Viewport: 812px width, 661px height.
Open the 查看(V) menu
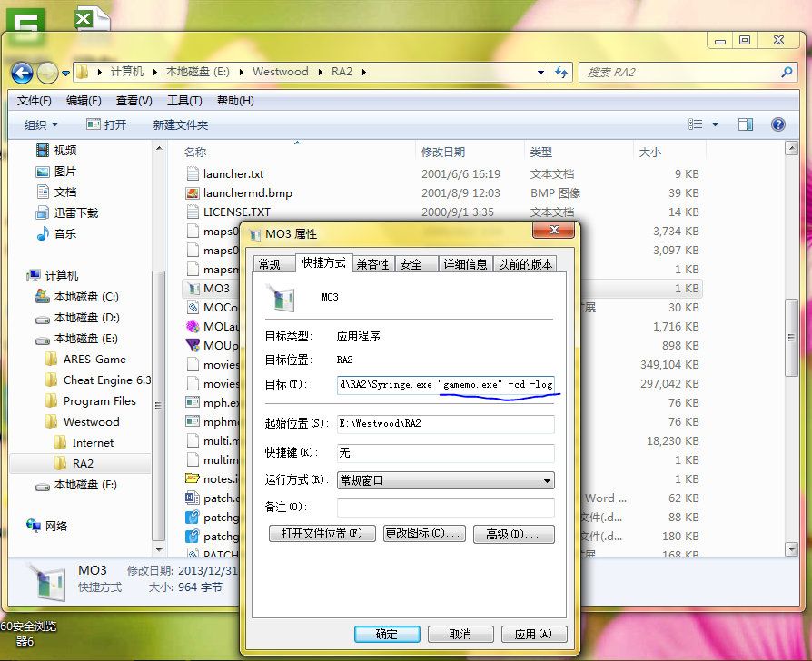134,101
